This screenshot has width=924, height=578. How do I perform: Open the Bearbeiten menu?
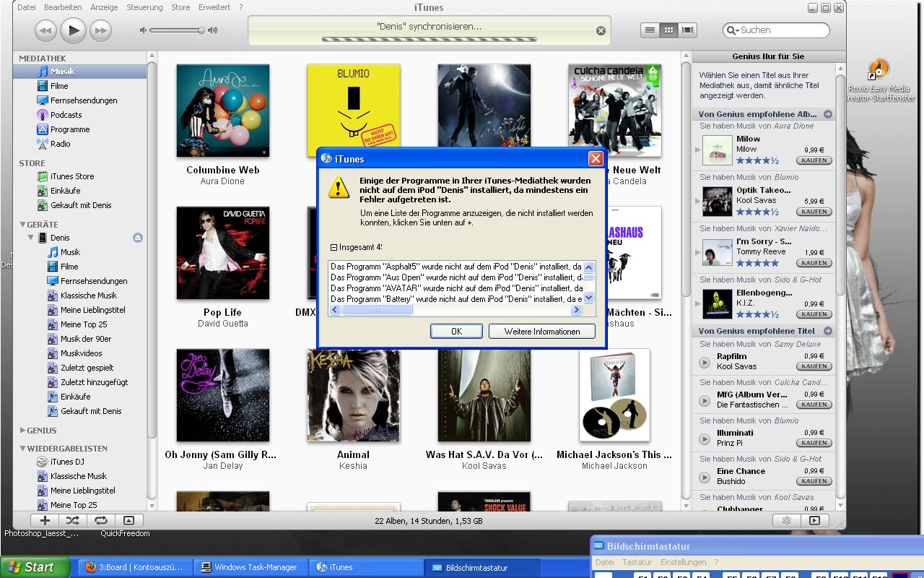(x=63, y=7)
